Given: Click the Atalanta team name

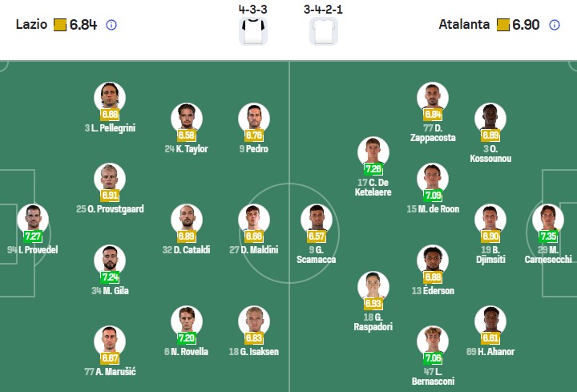Looking at the screenshot, I should (464, 25).
